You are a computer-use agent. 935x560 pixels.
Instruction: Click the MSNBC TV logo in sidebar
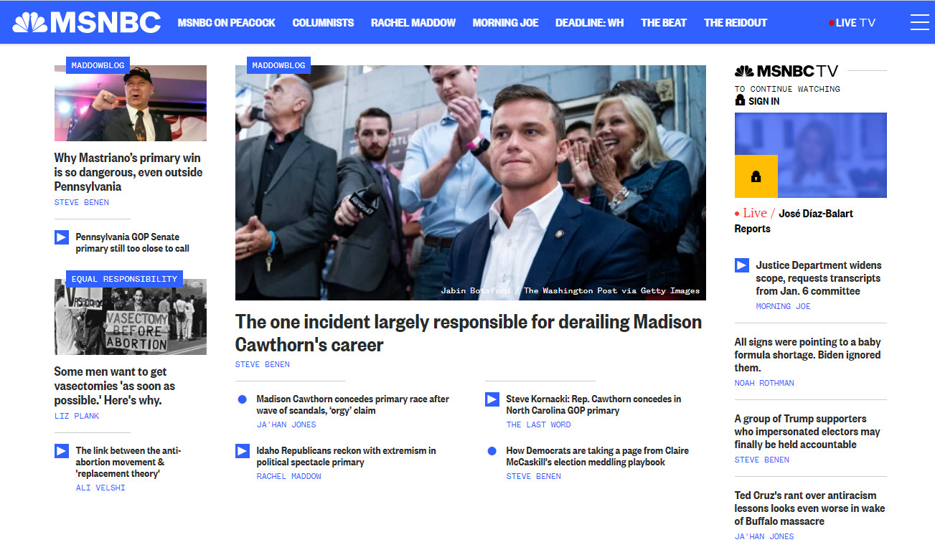(786, 71)
